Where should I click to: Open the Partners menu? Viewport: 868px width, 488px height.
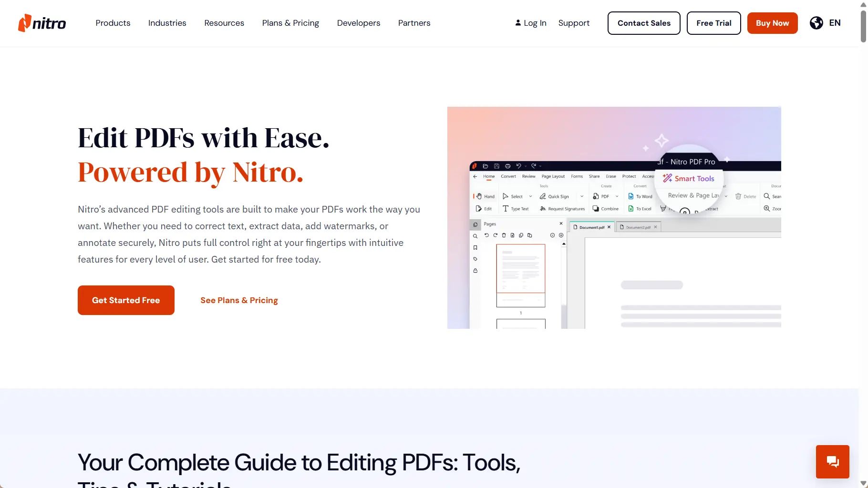coord(414,23)
